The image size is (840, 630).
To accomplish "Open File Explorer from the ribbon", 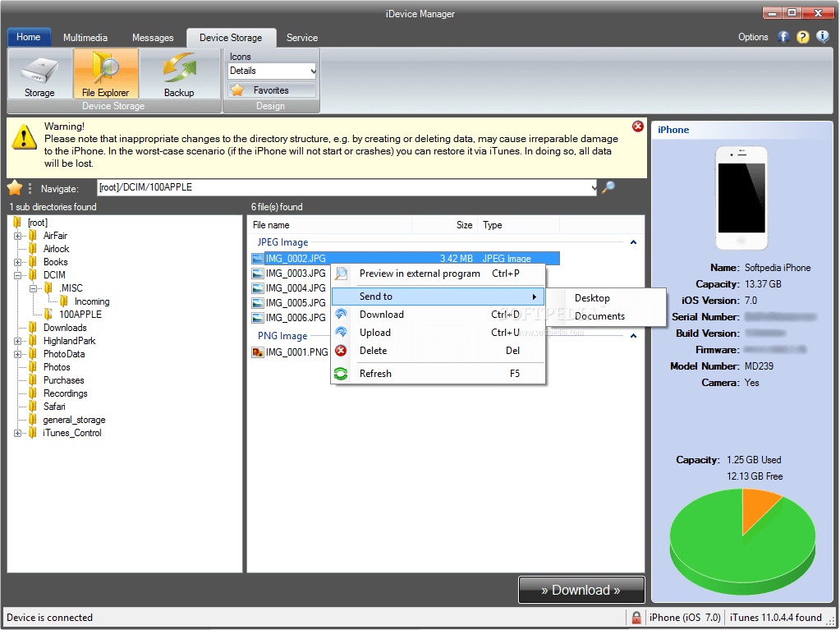I will coord(105,73).
